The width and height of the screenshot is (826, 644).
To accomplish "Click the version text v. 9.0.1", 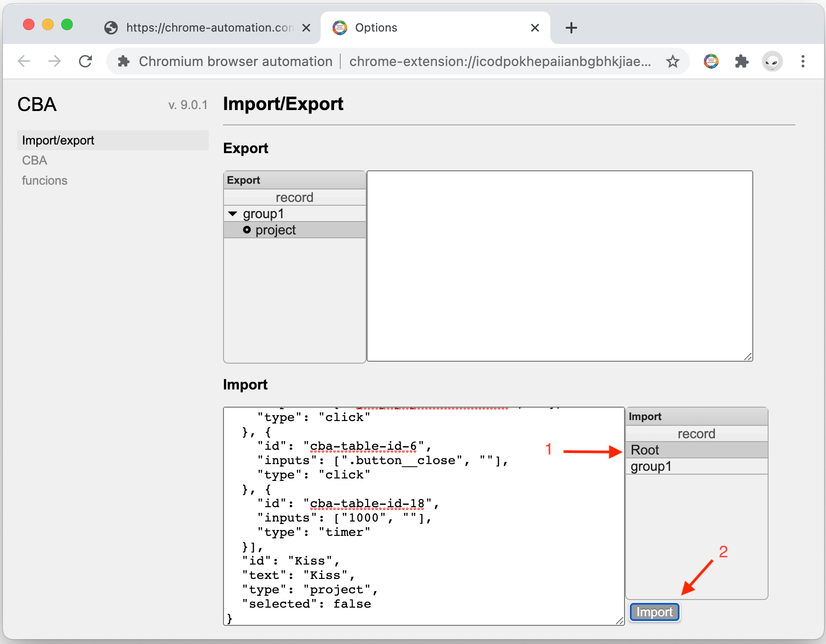I will pos(188,105).
